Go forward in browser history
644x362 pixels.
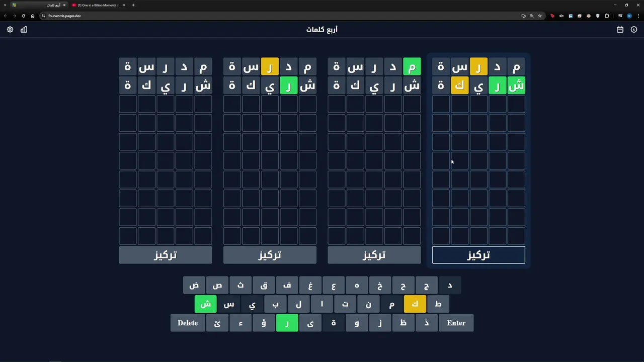pyautogui.click(x=14, y=16)
